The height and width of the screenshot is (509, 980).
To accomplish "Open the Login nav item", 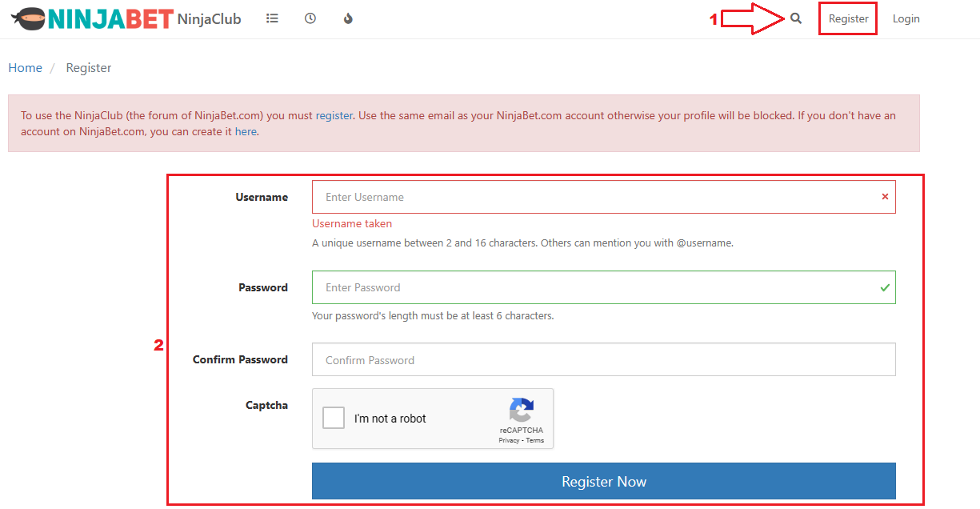I will (906, 18).
